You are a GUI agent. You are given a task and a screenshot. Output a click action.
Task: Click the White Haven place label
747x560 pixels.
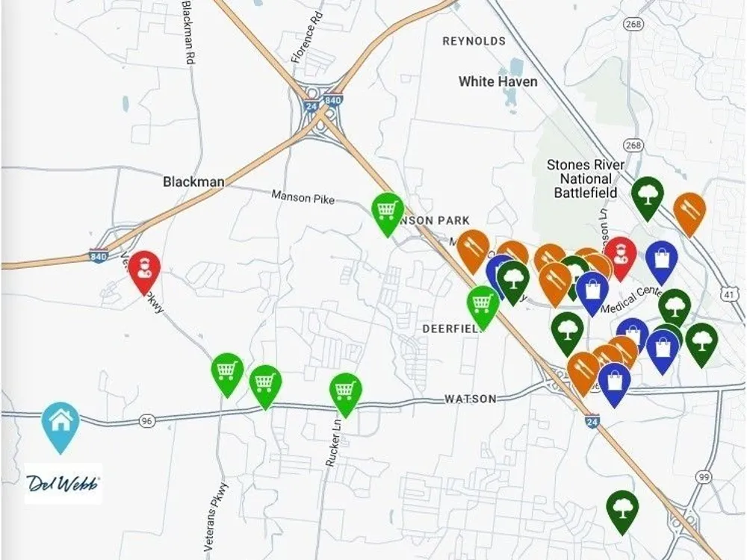tap(498, 81)
